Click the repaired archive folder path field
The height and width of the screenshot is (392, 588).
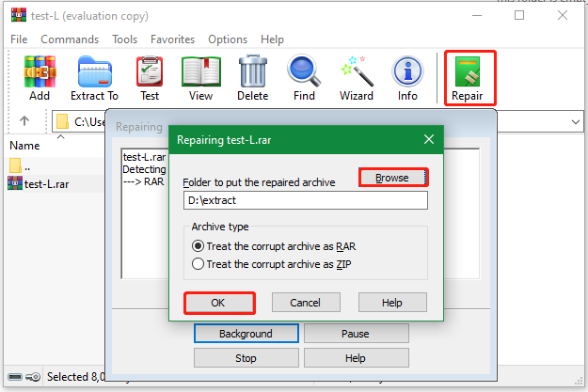305,200
